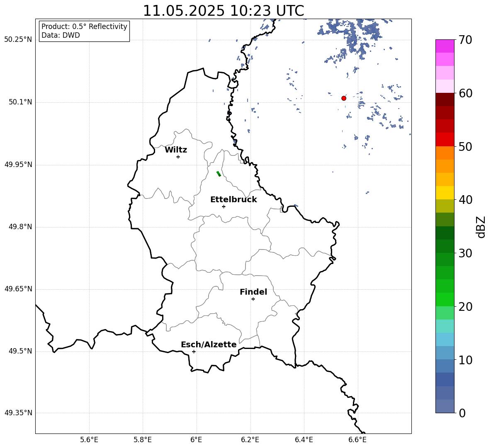491x448 pixels.
Task: Click the 50 tick on colorbar
Action: pyautogui.click(x=465, y=146)
